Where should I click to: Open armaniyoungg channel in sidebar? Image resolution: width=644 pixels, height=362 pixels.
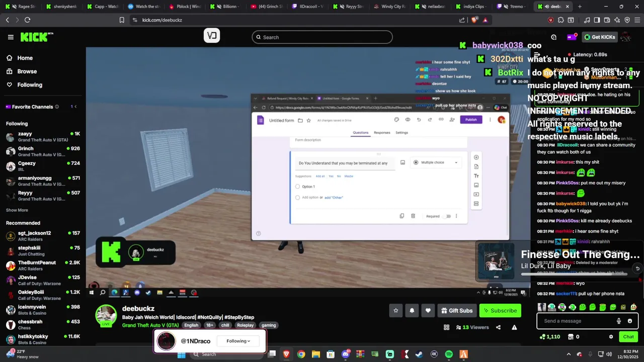[x=43, y=181]
